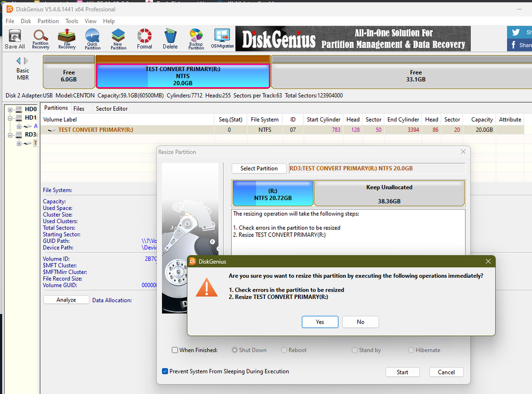Viewport: 532px width, 394px height.
Task: Click the selected partition name field in Resize Partition
Action: click(x=377, y=168)
